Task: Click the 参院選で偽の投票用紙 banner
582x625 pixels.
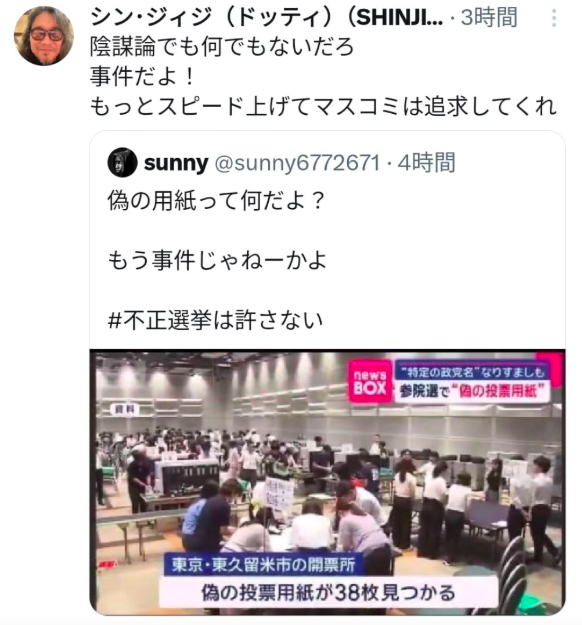Action: [472, 391]
